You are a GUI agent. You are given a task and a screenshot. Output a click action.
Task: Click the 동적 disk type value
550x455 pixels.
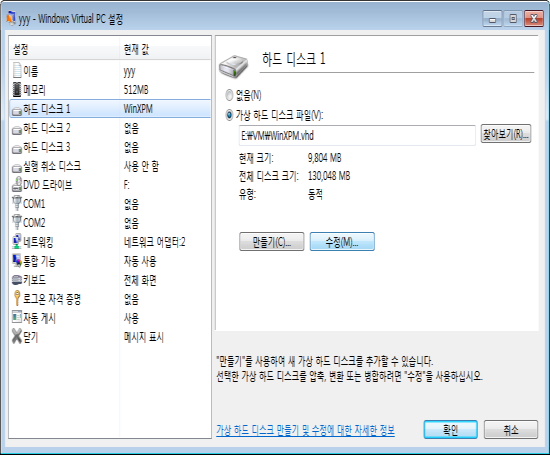tap(315, 194)
